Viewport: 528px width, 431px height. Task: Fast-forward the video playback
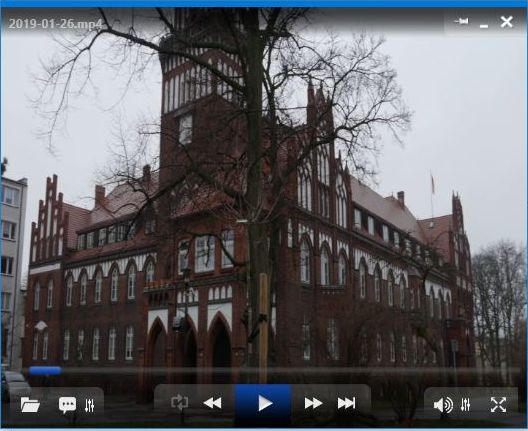pos(313,403)
